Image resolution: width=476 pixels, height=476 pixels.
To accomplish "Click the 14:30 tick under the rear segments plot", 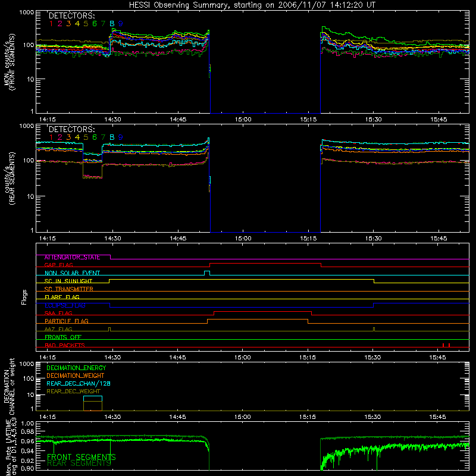I will point(112,239).
